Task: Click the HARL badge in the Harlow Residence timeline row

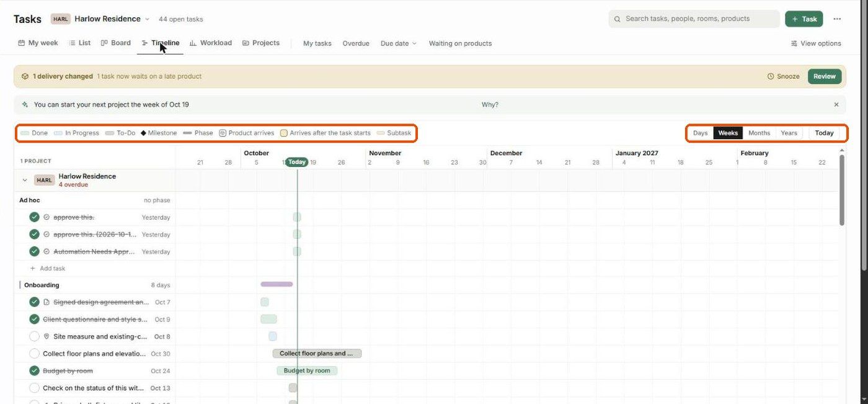Action: tap(44, 180)
